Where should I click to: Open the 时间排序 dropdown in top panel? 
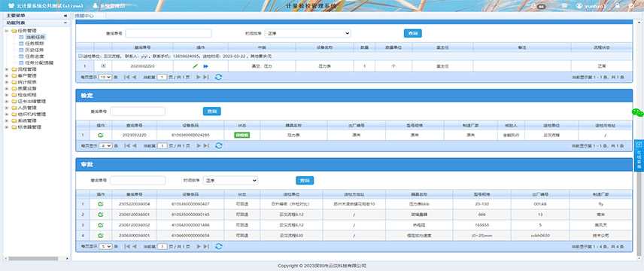pos(308,33)
